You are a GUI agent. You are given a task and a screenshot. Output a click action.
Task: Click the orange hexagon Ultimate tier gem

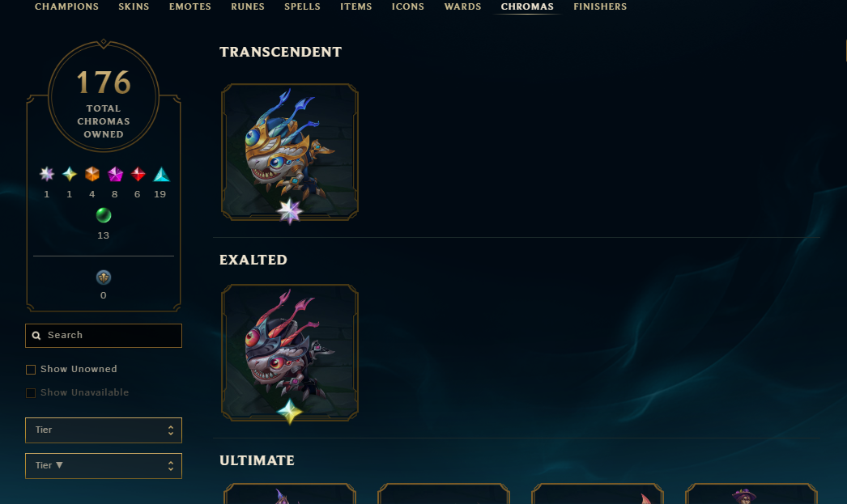tap(92, 174)
